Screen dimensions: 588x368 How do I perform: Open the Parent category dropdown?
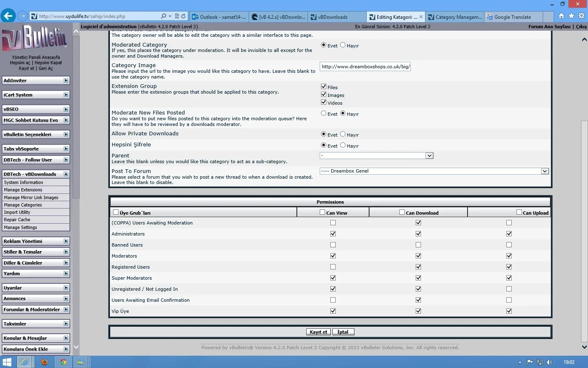coord(376,156)
